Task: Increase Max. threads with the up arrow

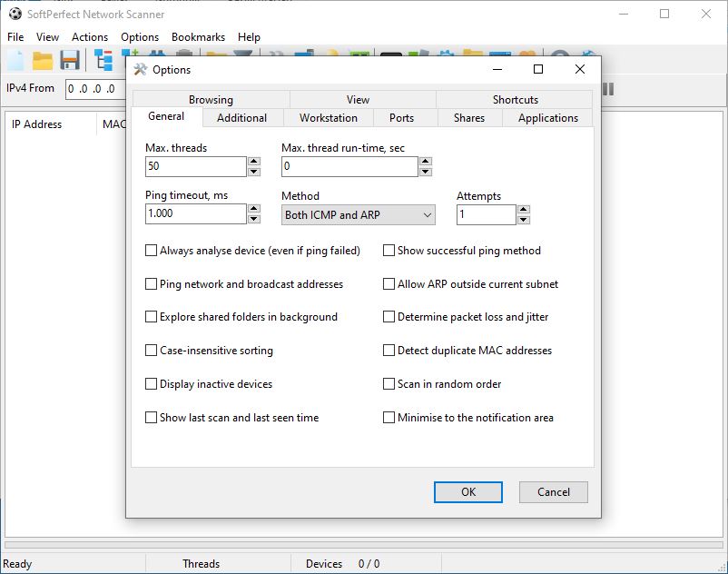Action: click(x=254, y=161)
